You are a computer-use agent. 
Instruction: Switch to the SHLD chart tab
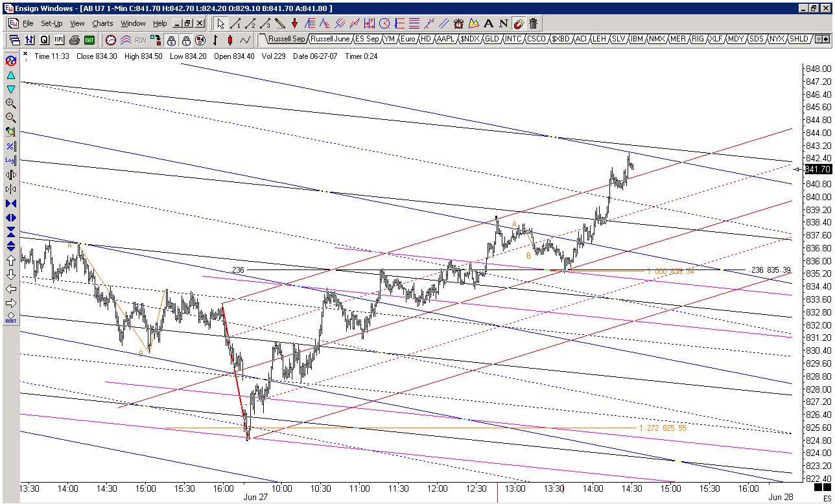(x=799, y=39)
